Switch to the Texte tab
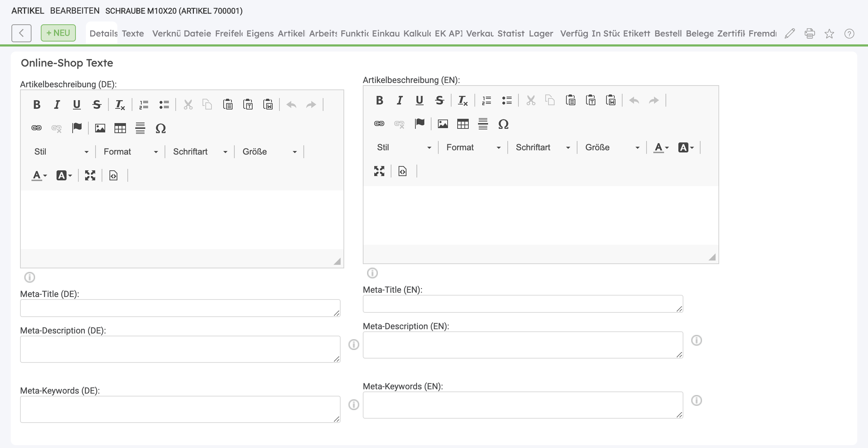Screen dimensions: 868x448 coord(133,34)
